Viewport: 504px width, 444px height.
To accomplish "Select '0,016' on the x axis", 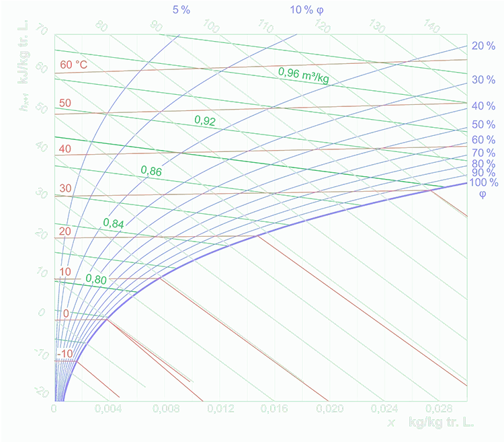I will pyautogui.click(x=274, y=408).
